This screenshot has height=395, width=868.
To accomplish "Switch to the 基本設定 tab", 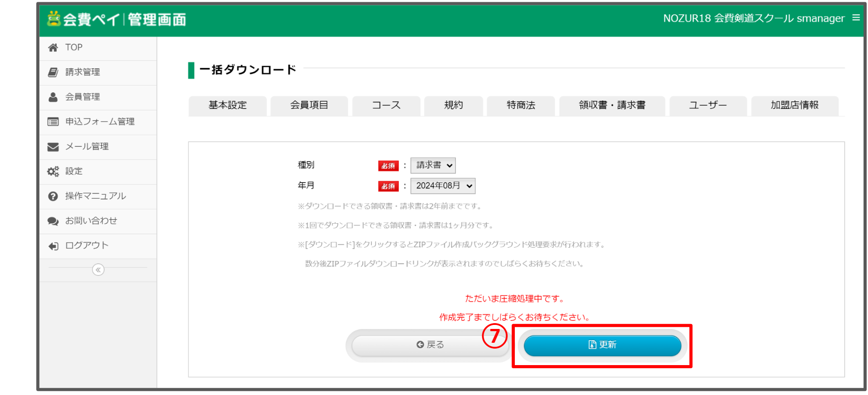I will (x=227, y=106).
